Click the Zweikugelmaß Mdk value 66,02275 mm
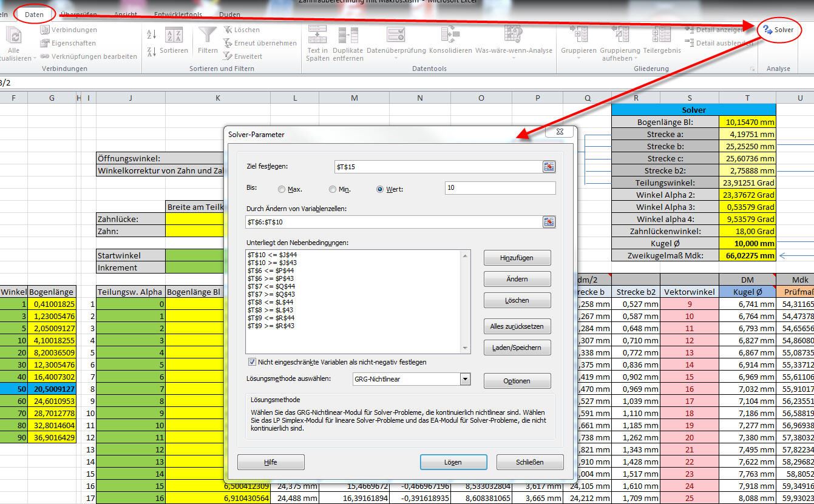 pyautogui.click(x=748, y=255)
